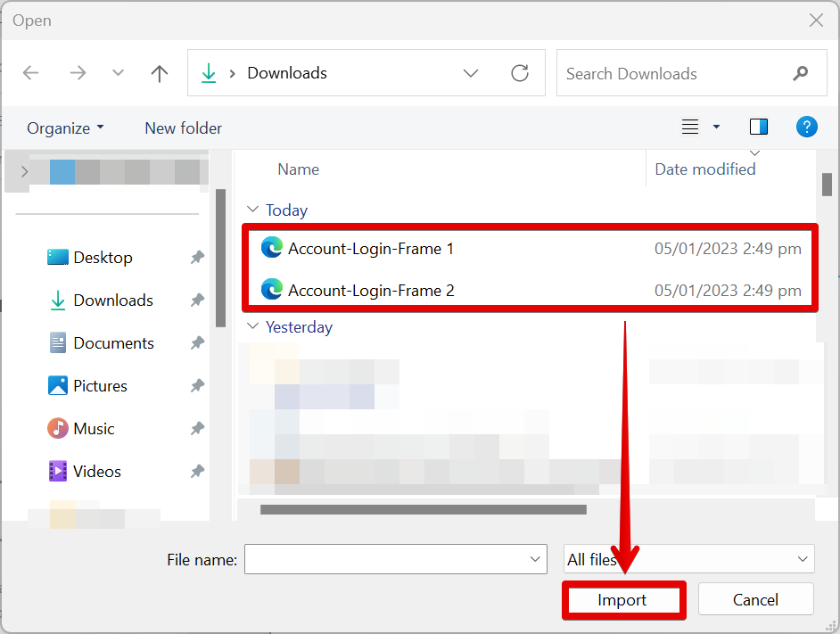Refresh the Downloads folder view
Screen dimensions: 840x634
520,74
